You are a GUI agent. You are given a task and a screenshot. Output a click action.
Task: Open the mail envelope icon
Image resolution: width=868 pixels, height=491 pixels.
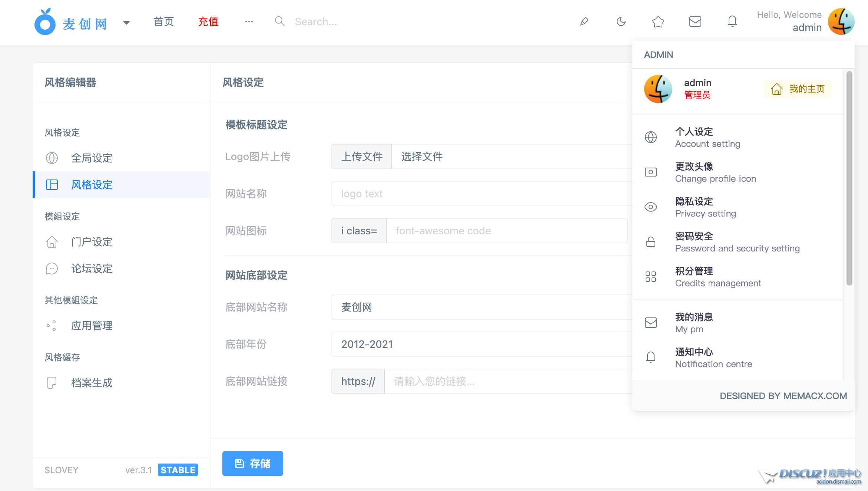(x=695, y=22)
